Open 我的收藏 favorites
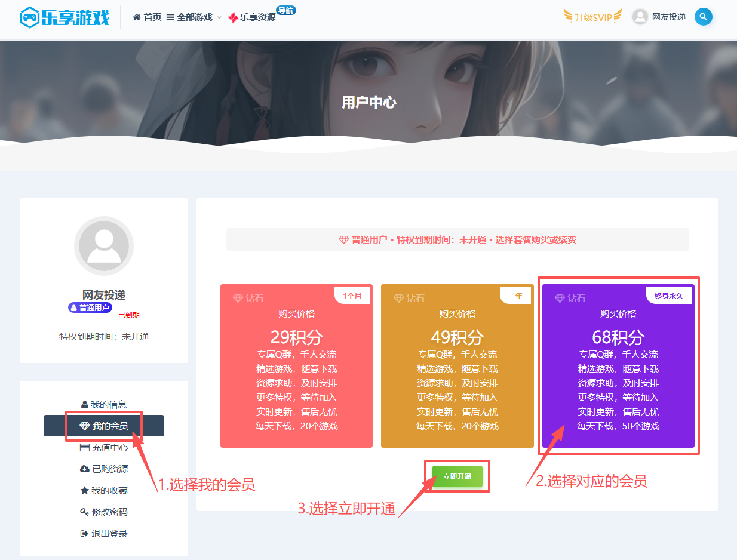Screen dimensions: 737x560 (104, 490)
